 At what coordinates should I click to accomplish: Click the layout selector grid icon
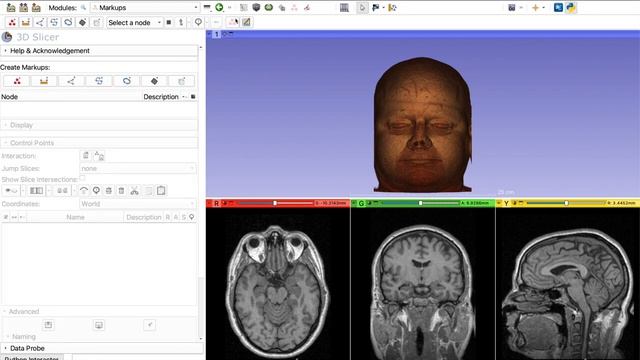point(344,7)
